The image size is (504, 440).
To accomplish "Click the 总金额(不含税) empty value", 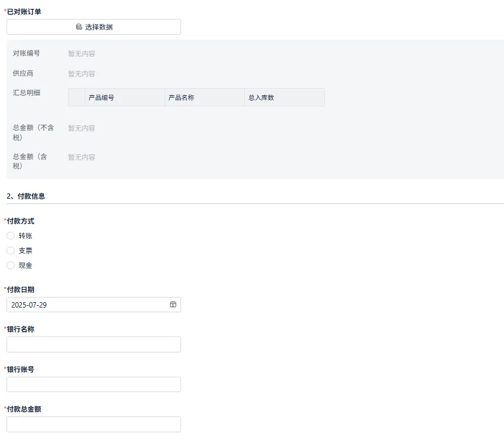I will tap(82, 128).
